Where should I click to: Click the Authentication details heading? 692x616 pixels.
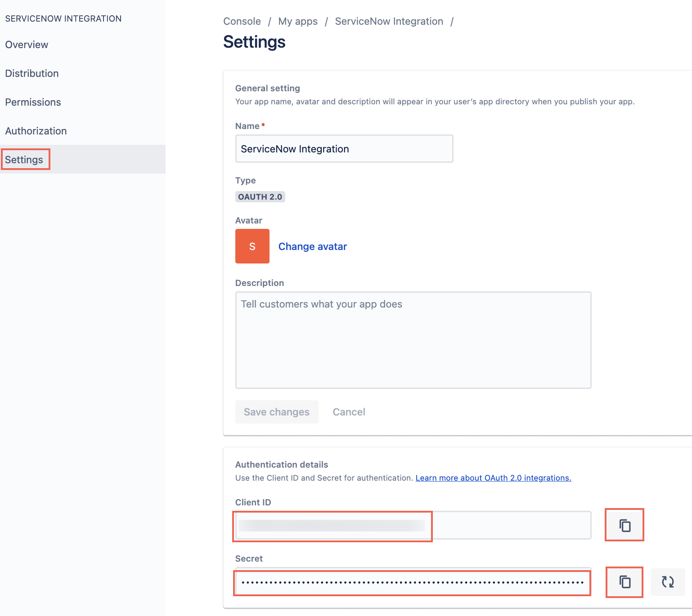[x=282, y=464]
